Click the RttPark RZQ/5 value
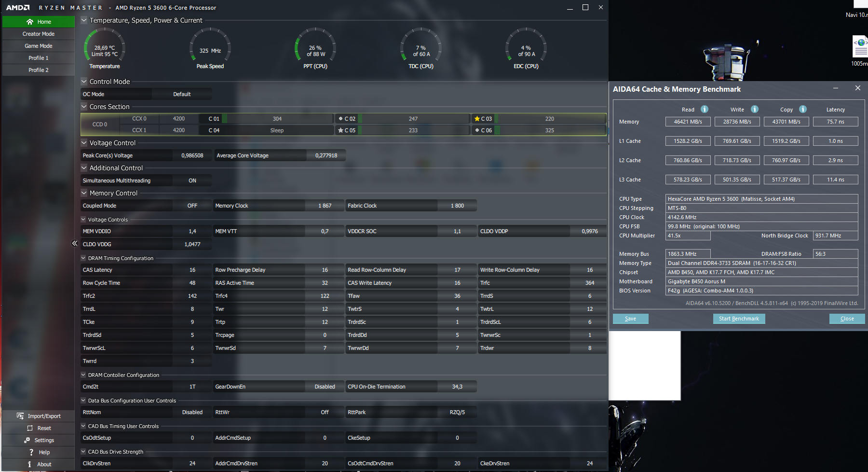This screenshot has width=868, height=472. (457, 412)
